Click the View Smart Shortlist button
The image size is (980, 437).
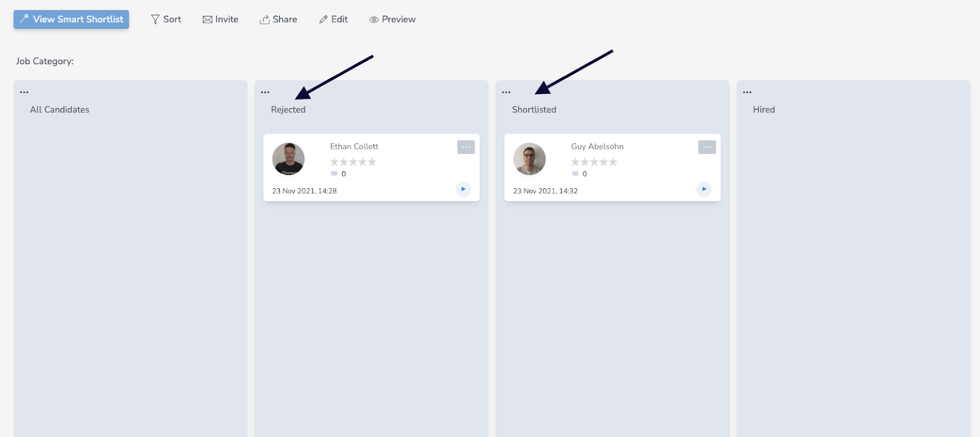pos(71,19)
